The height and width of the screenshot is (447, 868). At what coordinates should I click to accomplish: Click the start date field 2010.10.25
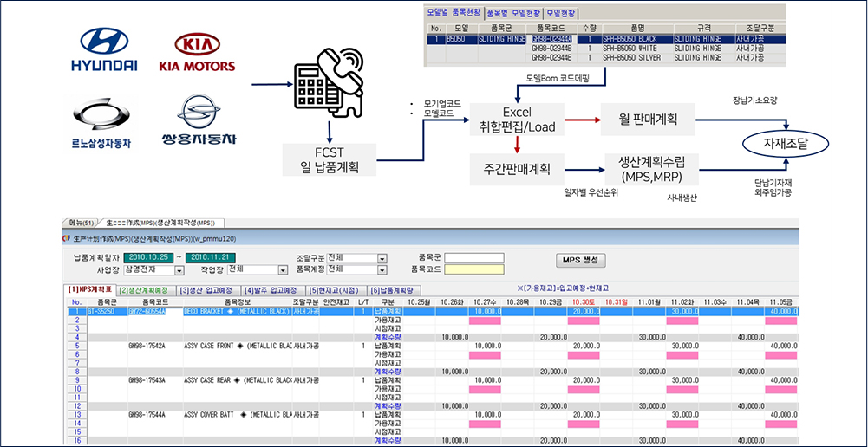coord(147,258)
